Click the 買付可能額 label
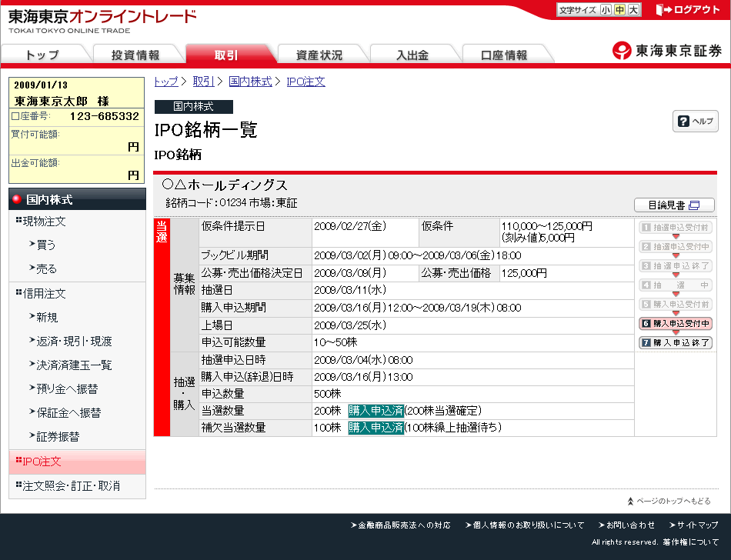This screenshot has width=731, height=560. coord(35,134)
